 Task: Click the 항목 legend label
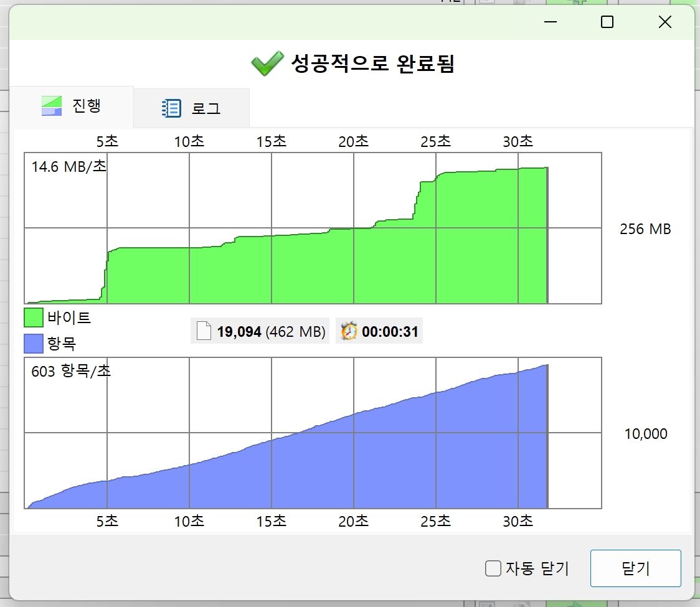[62, 343]
